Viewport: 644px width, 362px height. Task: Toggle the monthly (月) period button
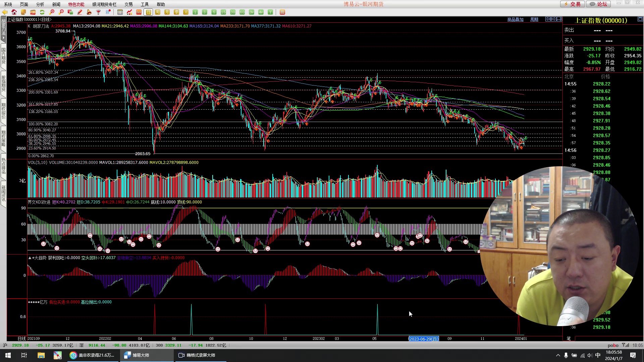(x=167, y=12)
